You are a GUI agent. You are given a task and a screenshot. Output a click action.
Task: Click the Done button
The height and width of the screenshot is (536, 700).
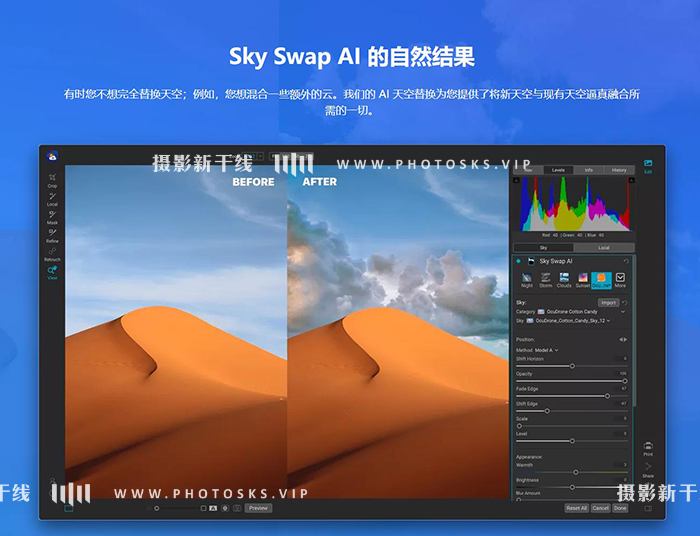tap(620, 508)
